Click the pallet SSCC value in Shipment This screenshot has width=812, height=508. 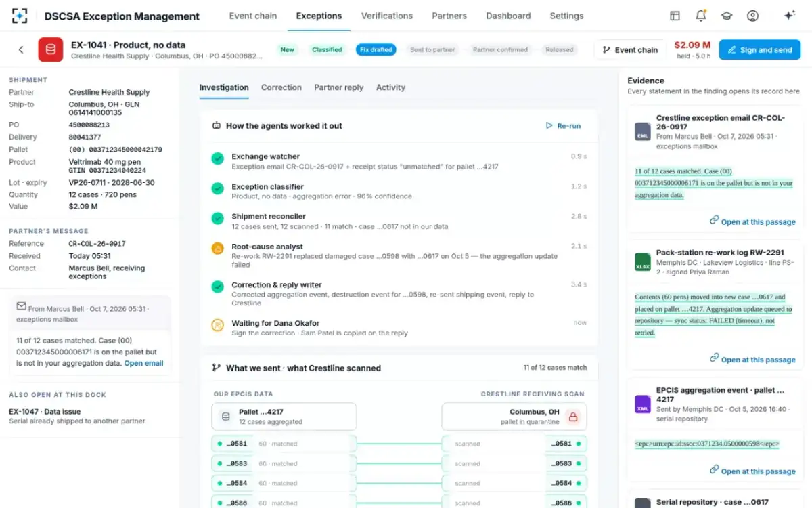pos(115,150)
